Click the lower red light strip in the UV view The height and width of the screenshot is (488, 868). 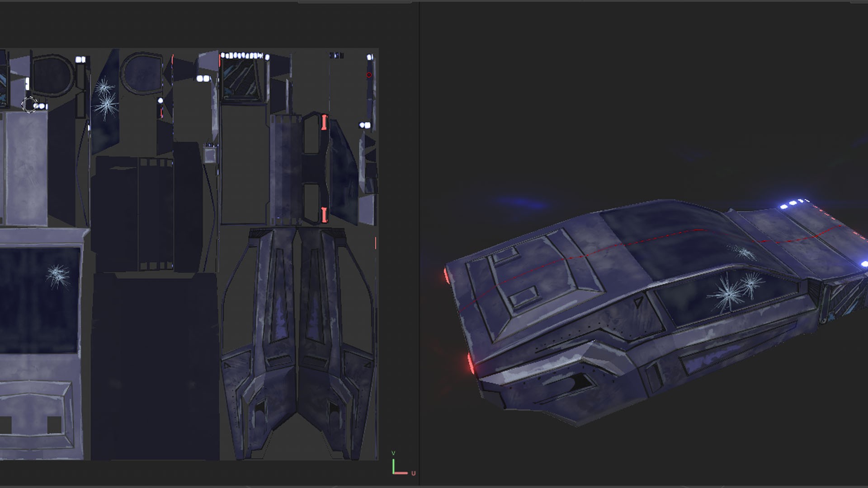(324, 215)
